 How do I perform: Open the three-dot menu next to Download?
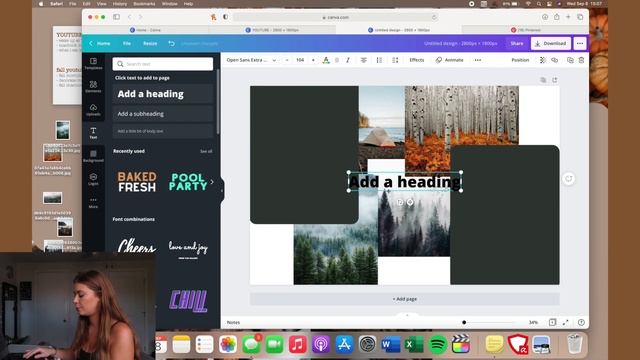click(x=580, y=43)
